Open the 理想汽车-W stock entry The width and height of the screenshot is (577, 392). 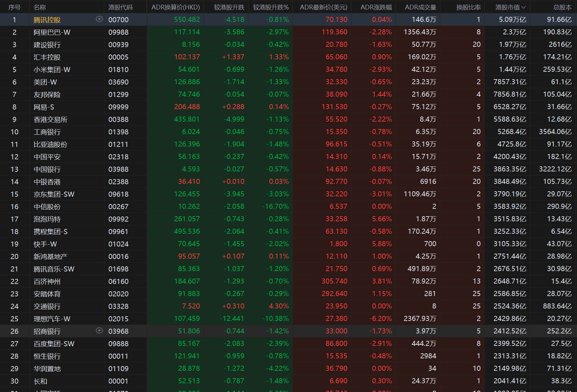click(x=52, y=319)
